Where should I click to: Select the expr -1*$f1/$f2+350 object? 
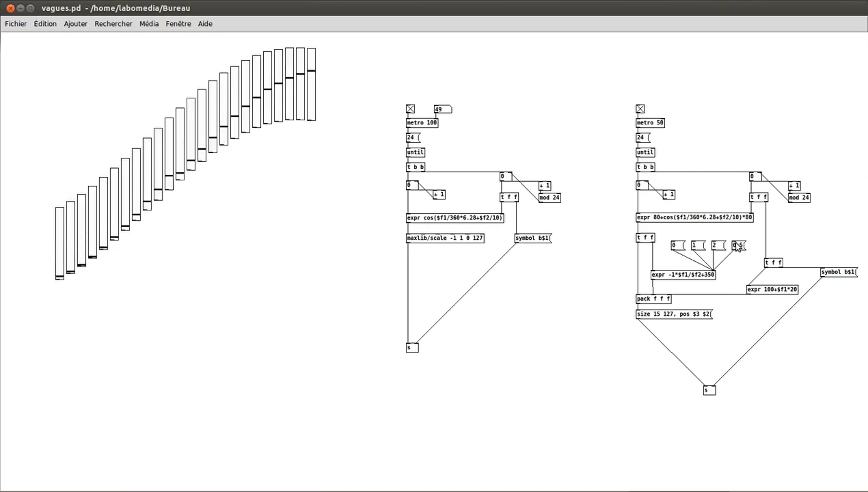coord(683,275)
